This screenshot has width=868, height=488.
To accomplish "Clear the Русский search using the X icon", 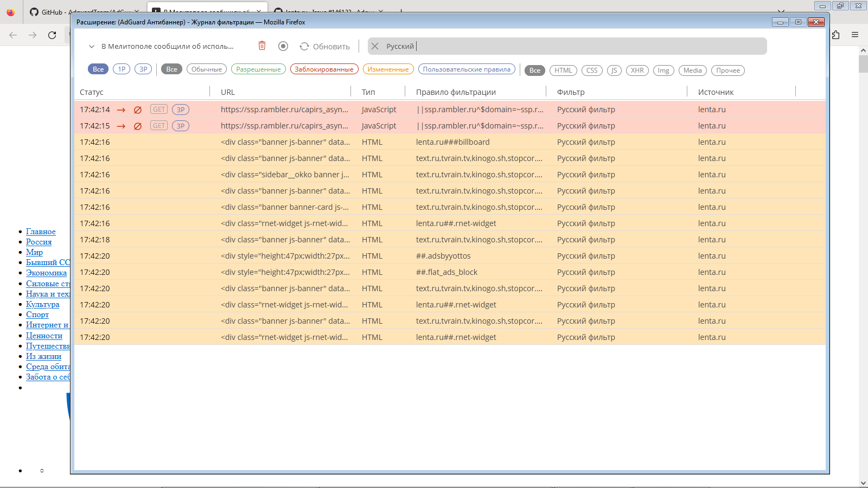I will pyautogui.click(x=375, y=46).
